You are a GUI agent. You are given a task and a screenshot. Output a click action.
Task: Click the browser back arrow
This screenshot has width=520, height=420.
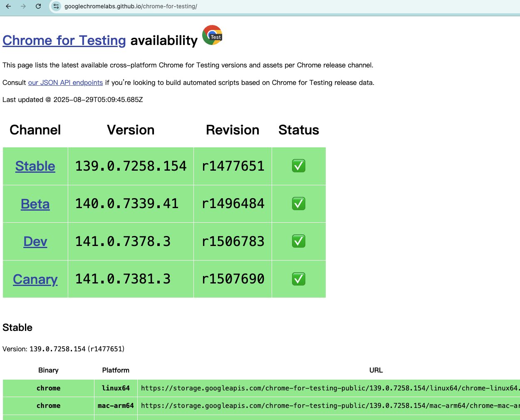(8, 6)
